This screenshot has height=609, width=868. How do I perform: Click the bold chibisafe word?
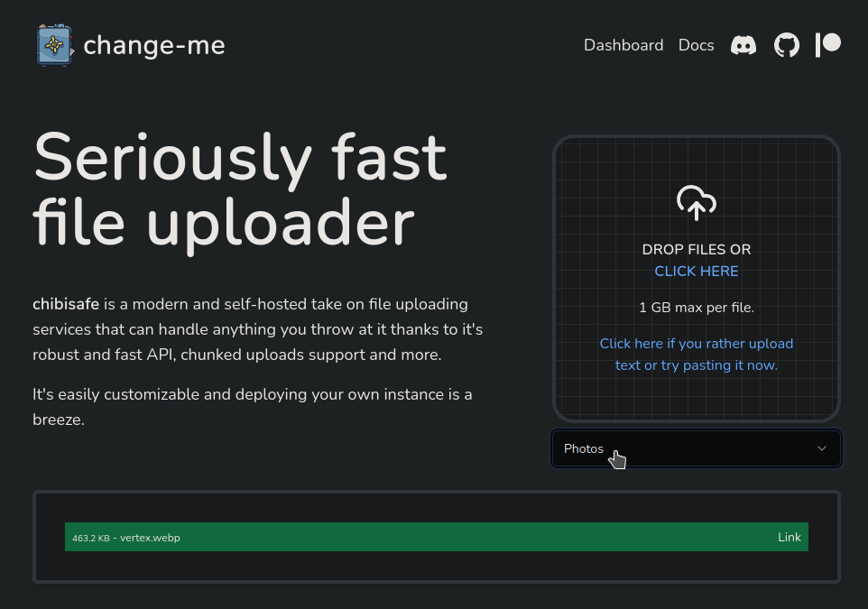pyautogui.click(x=66, y=304)
